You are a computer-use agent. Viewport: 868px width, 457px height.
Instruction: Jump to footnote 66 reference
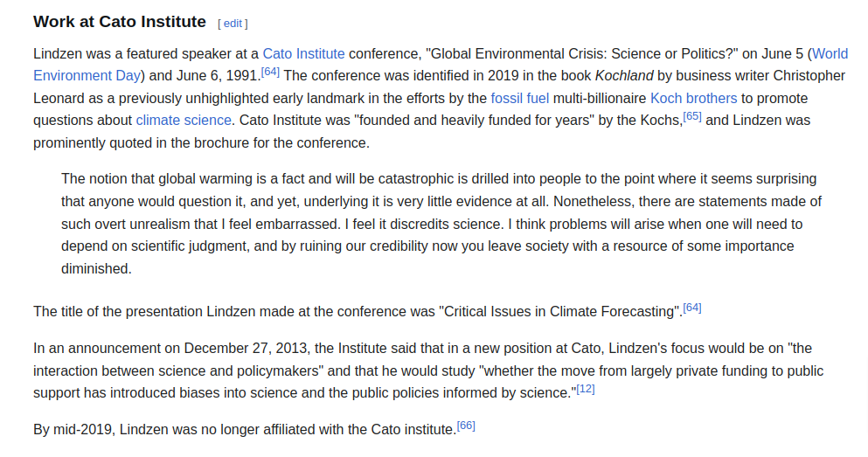click(x=466, y=426)
